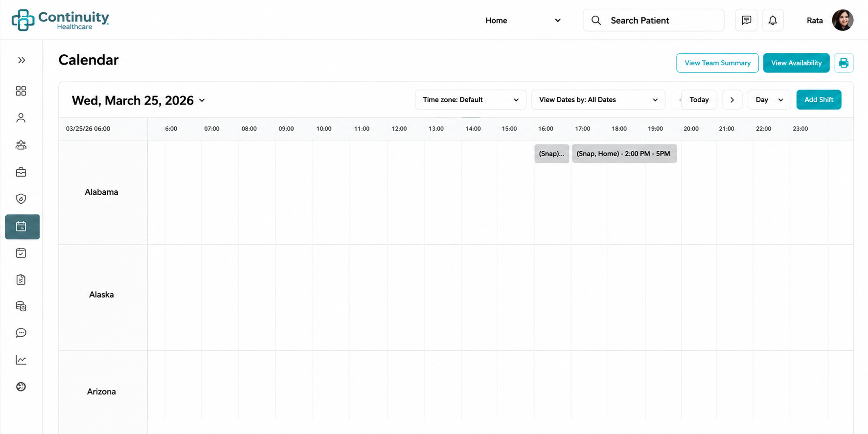The image size is (868, 434).
Task: Click the Rata username text
Action: [815, 21]
